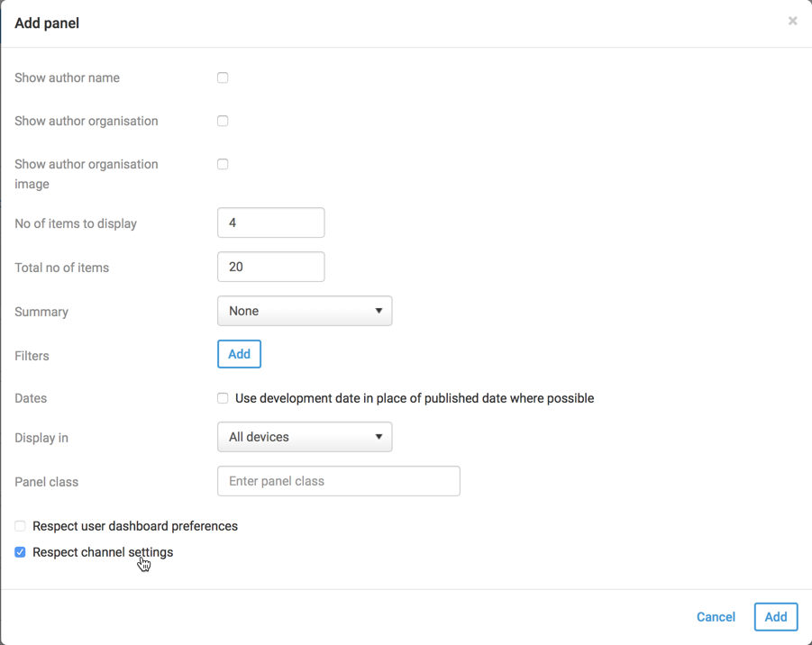Open the Summary dropdown

[x=304, y=311]
